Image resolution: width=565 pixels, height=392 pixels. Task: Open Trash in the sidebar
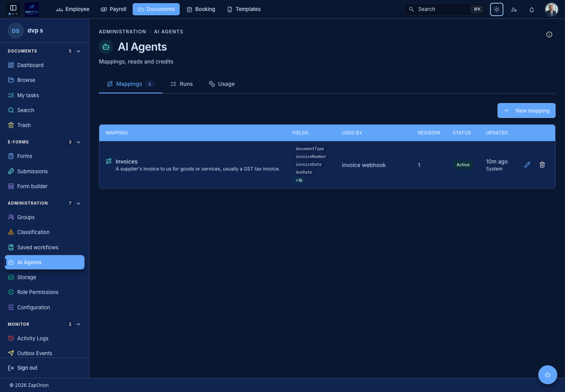point(44,125)
